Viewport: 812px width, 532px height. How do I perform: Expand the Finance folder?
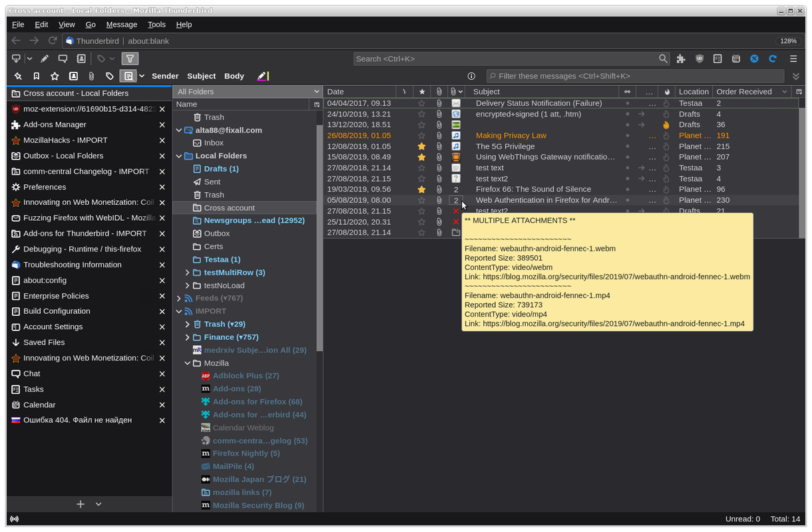click(x=188, y=337)
